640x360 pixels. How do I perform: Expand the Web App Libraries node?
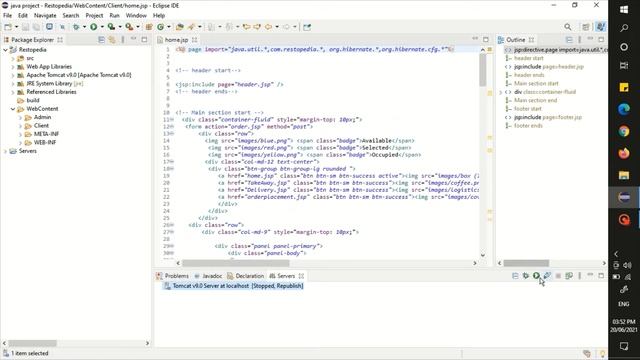[x=13, y=67]
